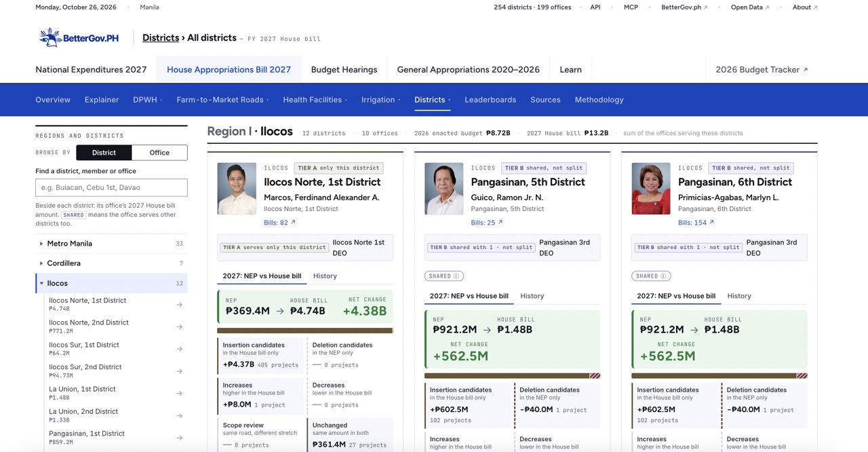Open the Districts dropdown in blue bar
The height and width of the screenshot is (452, 868).
coord(432,100)
